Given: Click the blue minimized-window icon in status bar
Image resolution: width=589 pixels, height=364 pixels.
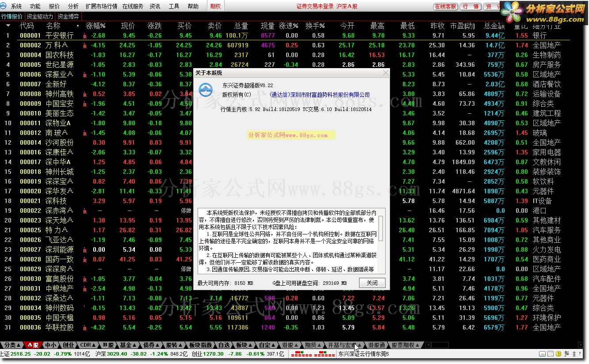Looking at the screenshot, I should pos(543,354).
